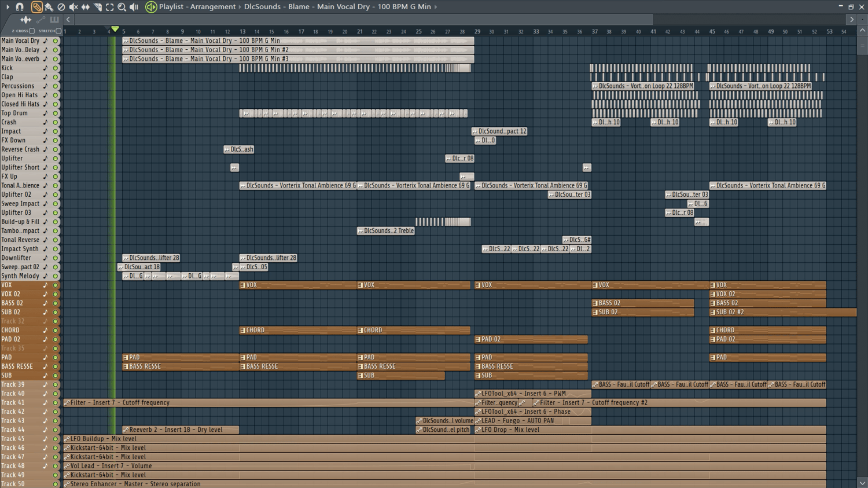Click the horizontal playlist scrollbar thumb
Screen dimensions: 868x488
pyautogui.click(x=363, y=20)
